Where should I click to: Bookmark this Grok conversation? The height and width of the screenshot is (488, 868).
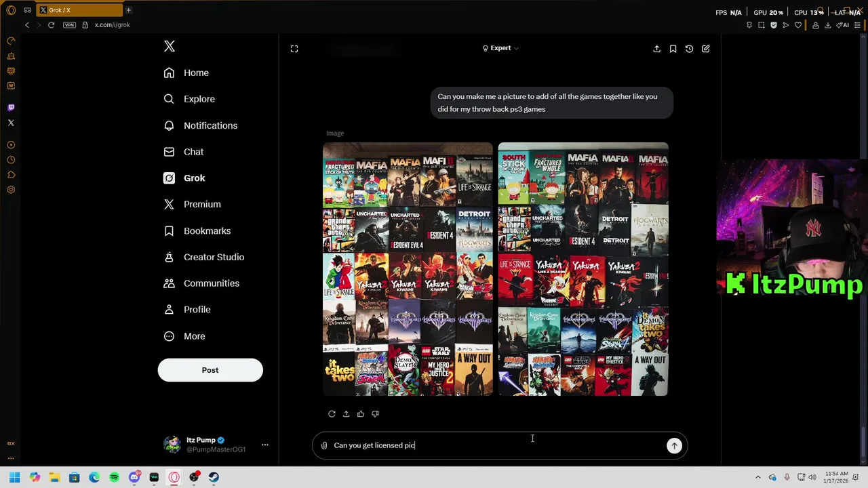click(x=673, y=49)
